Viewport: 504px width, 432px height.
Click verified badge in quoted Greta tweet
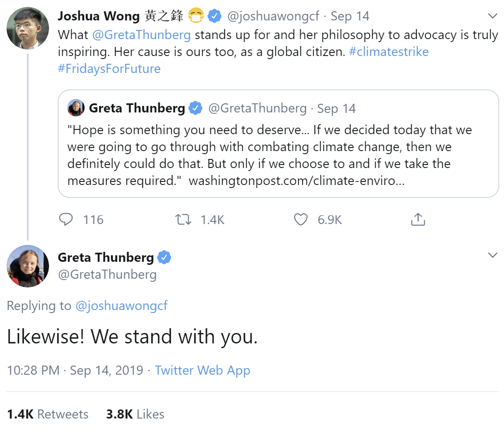tap(196, 108)
